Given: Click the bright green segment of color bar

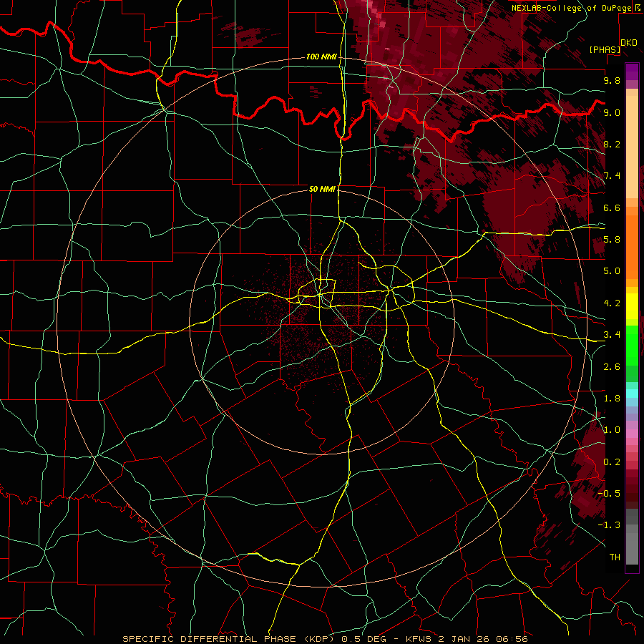Looking at the screenshot, I should tap(632, 346).
